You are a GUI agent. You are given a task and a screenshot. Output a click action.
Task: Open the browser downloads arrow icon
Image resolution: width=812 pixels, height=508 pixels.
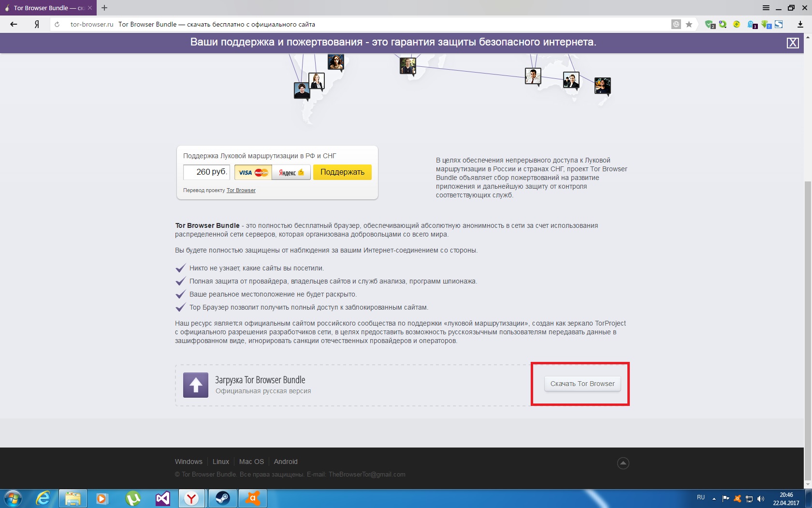[800, 24]
